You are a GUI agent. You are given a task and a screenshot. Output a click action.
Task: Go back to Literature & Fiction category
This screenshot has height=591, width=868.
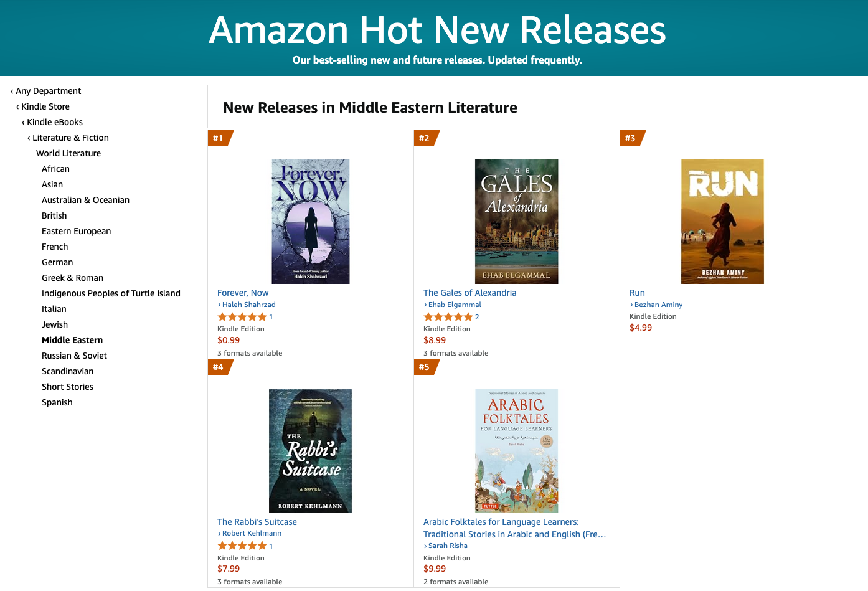70,138
